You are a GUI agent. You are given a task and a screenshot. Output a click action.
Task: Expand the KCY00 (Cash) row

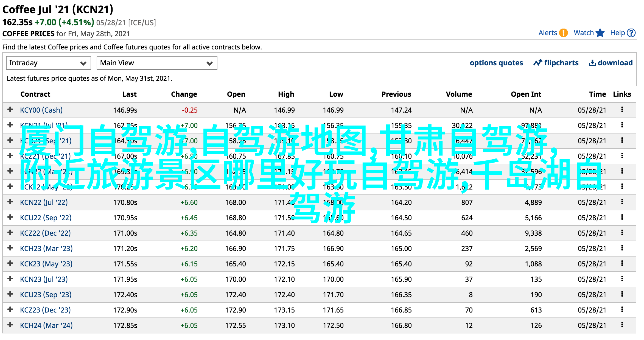pyautogui.click(x=10, y=110)
